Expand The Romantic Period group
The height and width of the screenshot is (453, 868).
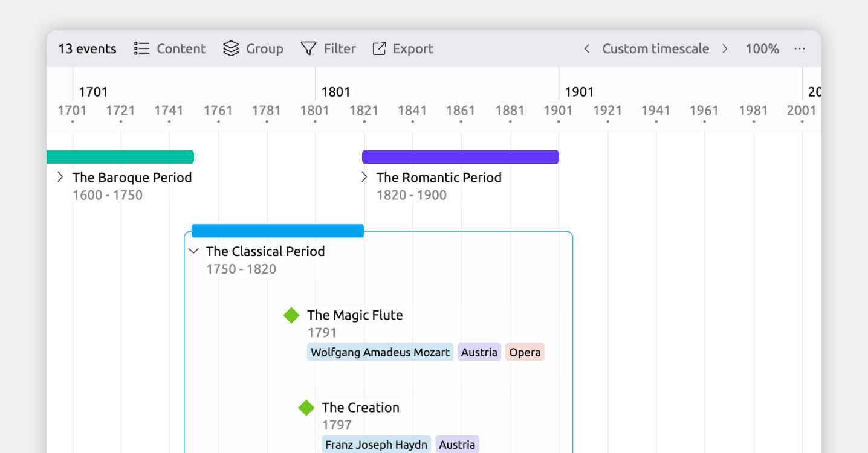click(x=364, y=177)
